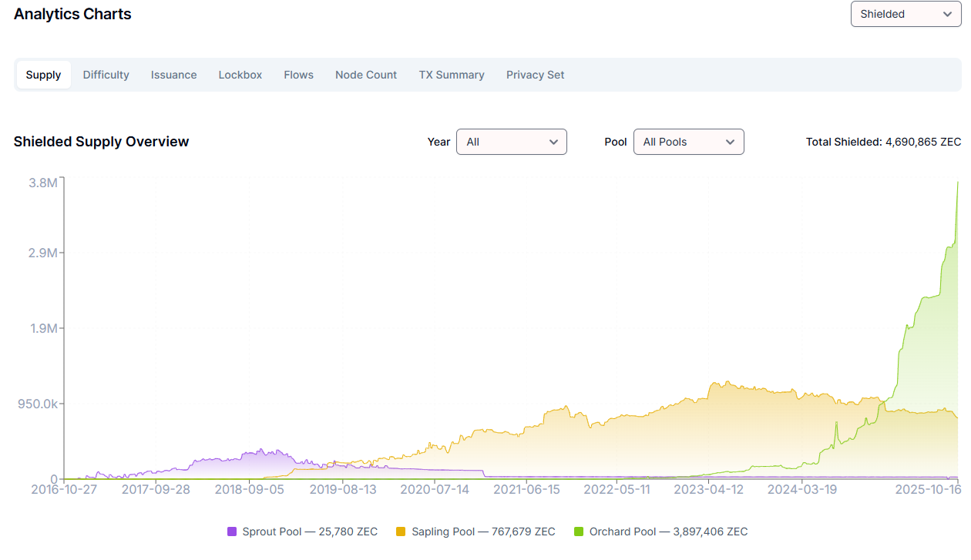This screenshot has height=560, width=971.
Task: Open the Shielded view dropdown
Action: pos(905,14)
